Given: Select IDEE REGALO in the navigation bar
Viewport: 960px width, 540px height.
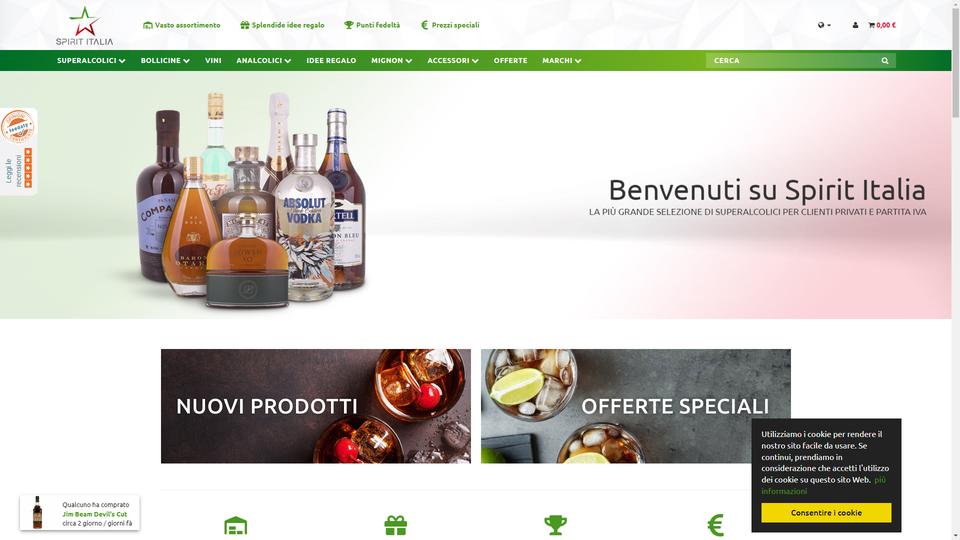Looking at the screenshot, I should pyautogui.click(x=331, y=61).
